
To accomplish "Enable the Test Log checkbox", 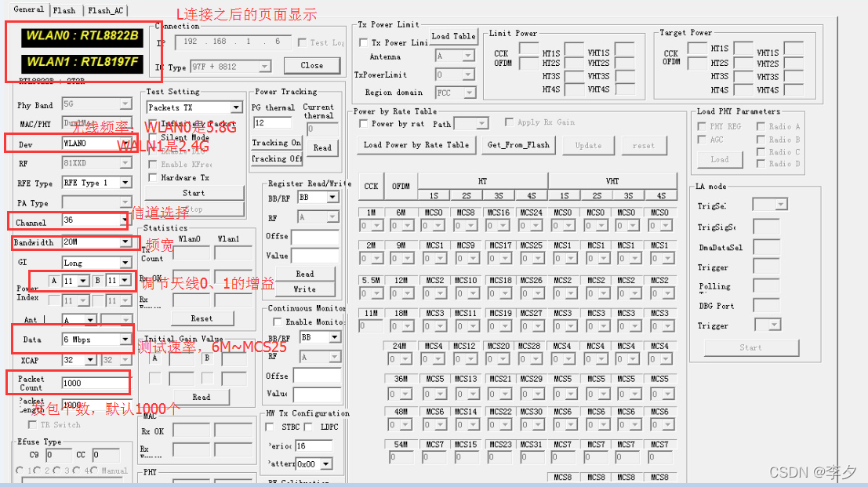I will pyautogui.click(x=302, y=42).
